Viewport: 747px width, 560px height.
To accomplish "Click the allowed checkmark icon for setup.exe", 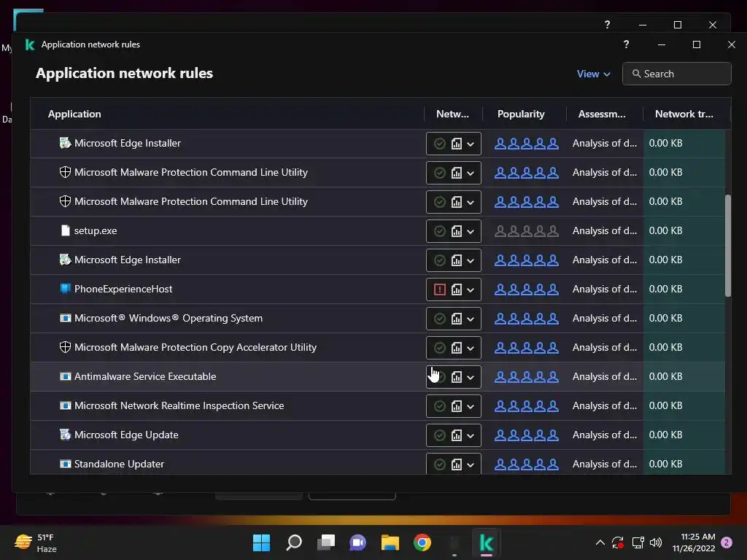I will 440,231.
